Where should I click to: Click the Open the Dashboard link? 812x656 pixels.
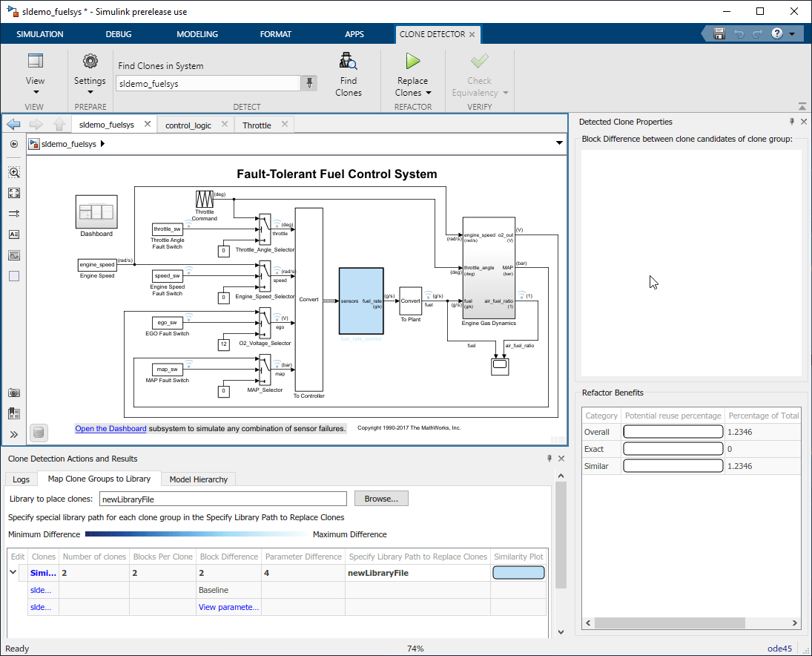click(x=110, y=428)
